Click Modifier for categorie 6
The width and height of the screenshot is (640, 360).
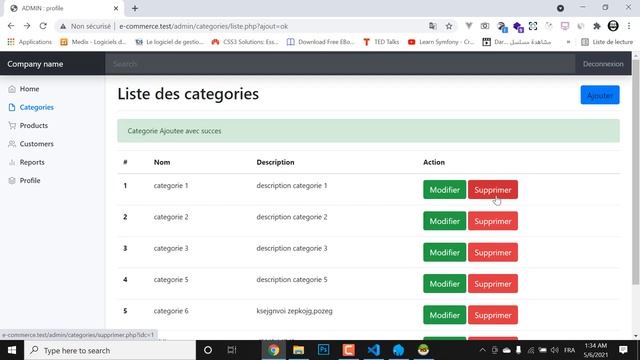[444, 316]
